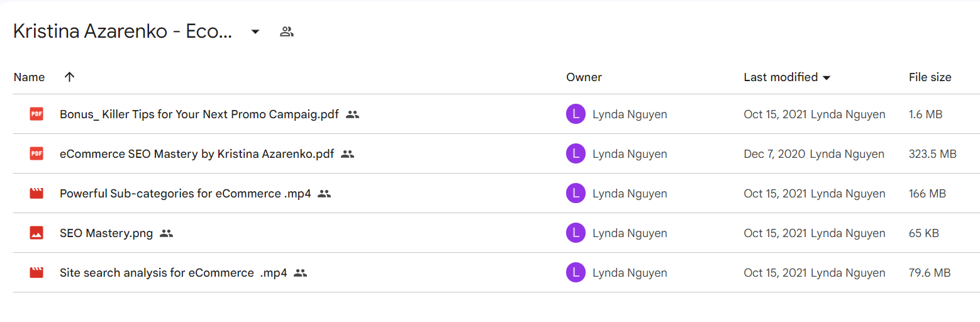Click the PDF icon for eCommerce SEO Mastery file
Screen dimensions: 980x322
pyautogui.click(x=36, y=153)
